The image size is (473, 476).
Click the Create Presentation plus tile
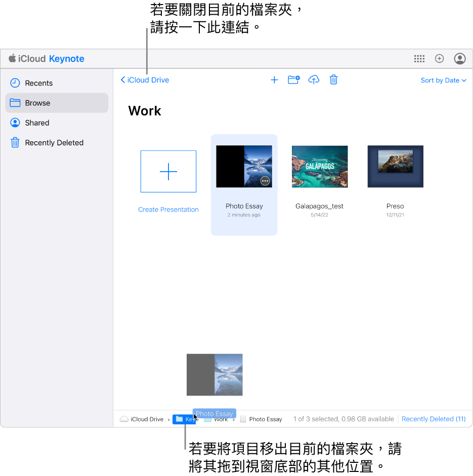pyautogui.click(x=168, y=171)
